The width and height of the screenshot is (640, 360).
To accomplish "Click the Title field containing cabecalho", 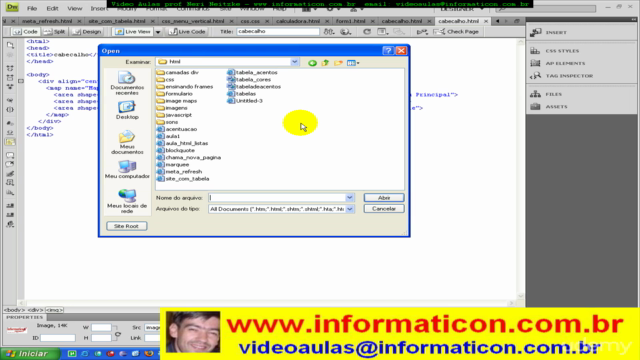I will coord(278,31).
